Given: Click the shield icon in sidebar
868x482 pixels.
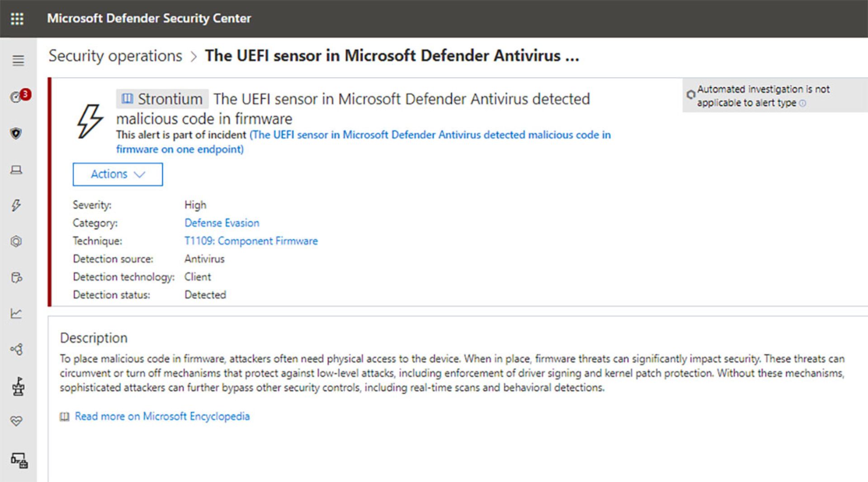Looking at the screenshot, I should [x=16, y=133].
